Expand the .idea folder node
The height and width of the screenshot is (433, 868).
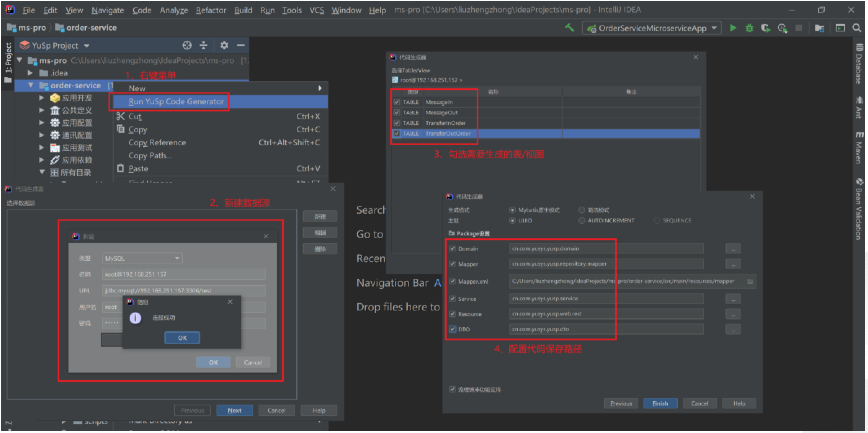[x=31, y=73]
